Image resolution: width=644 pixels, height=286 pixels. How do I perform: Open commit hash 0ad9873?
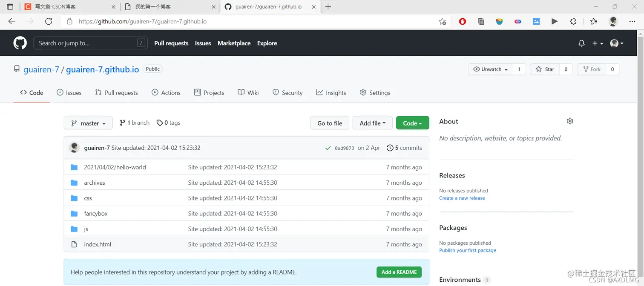344,148
